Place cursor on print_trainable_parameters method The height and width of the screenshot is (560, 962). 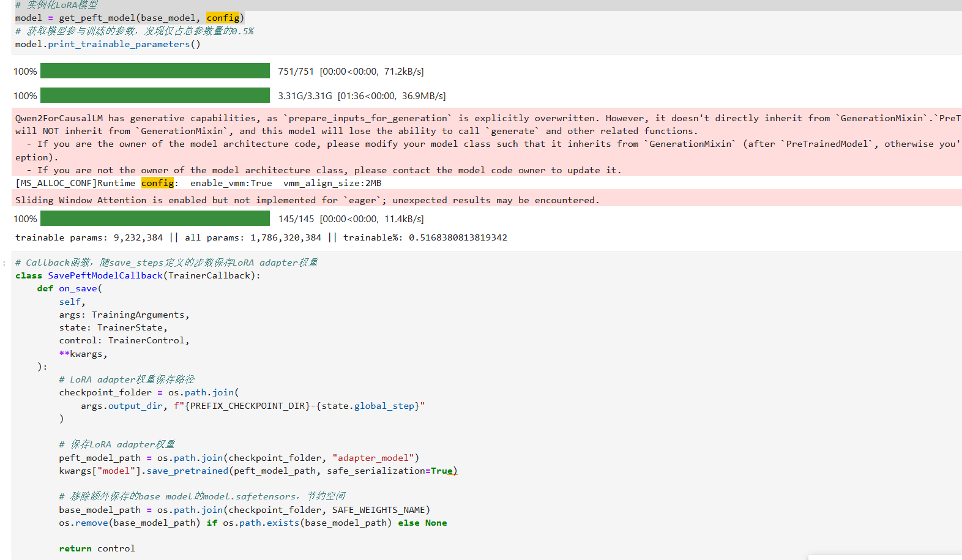click(x=119, y=44)
